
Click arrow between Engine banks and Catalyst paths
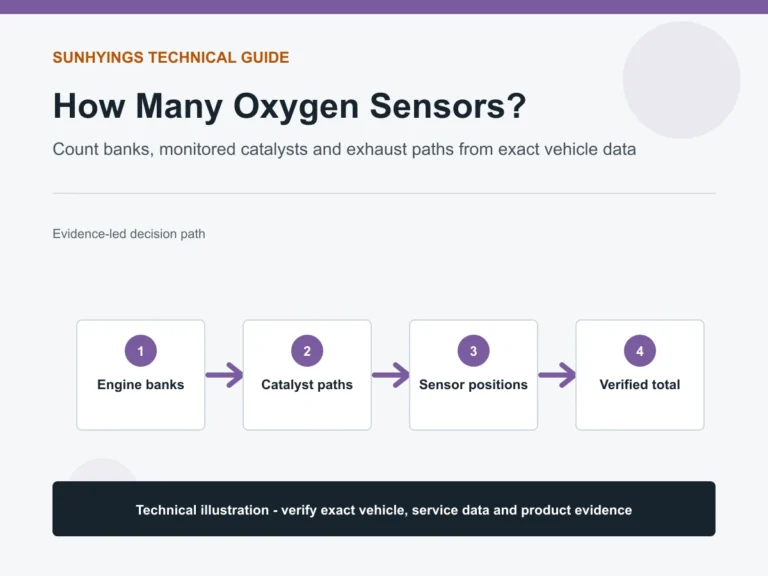[224, 375]
